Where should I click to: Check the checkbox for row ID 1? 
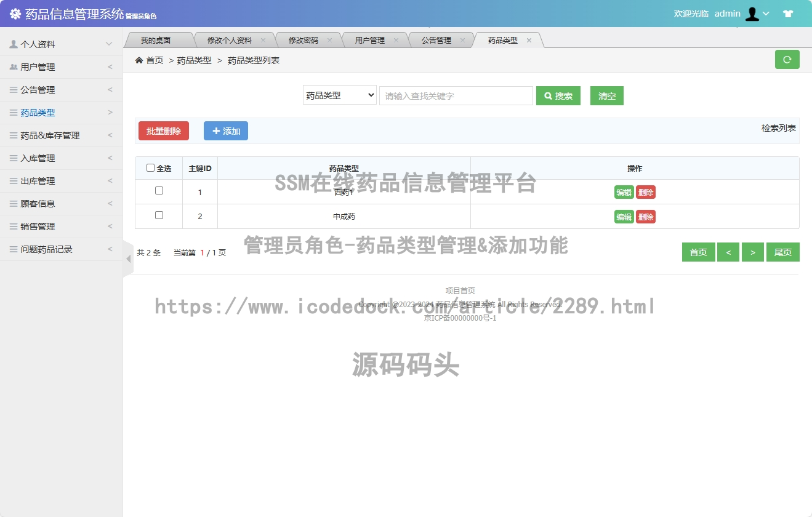pyautogui.click(x=159, y=191)
